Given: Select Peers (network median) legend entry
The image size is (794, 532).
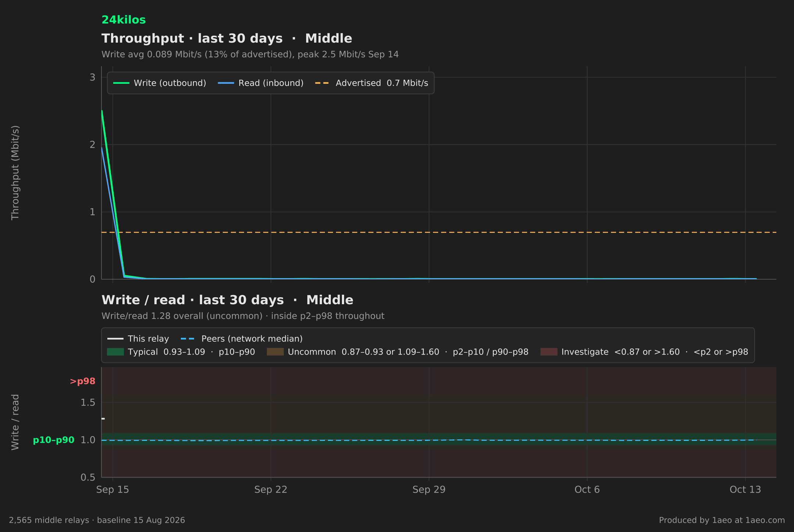Looking at the screenshot, I should tap(242, 339).
